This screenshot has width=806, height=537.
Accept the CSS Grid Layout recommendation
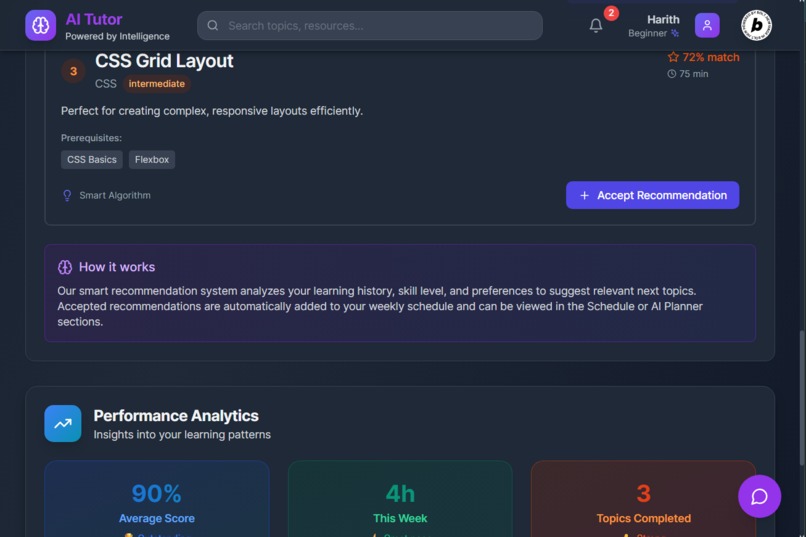tap(652, 195)
